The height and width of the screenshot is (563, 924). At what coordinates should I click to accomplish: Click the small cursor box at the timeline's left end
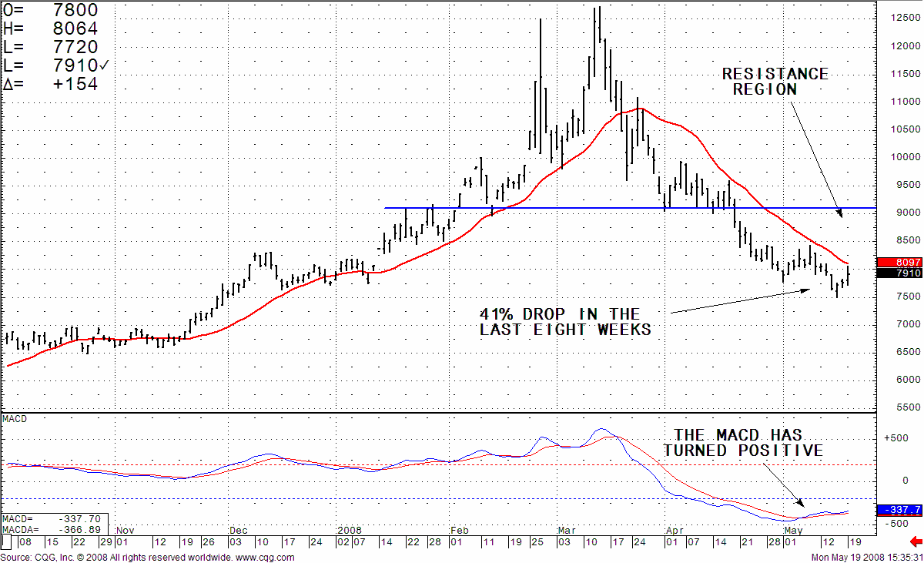point(4,543)
